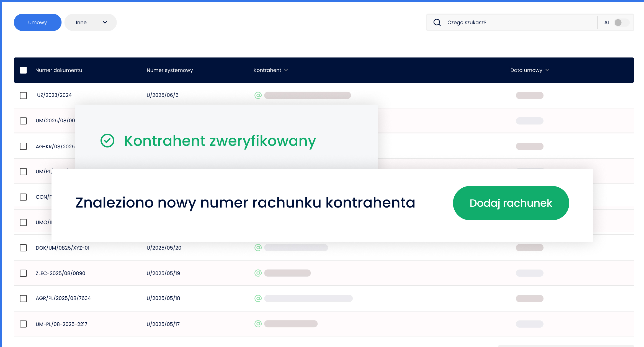Click Numer systemowy column header
644x347 pixels.
click(x=170, y=70)
